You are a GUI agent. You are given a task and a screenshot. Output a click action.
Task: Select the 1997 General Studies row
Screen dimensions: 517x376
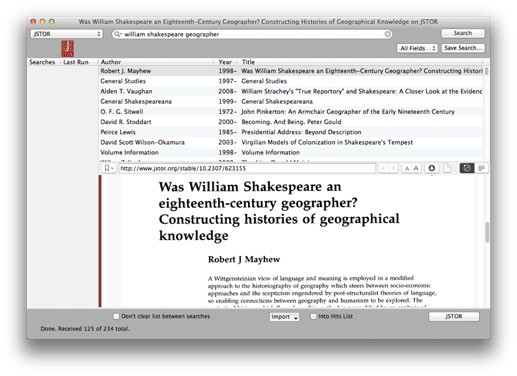click(x=291, y=81)
